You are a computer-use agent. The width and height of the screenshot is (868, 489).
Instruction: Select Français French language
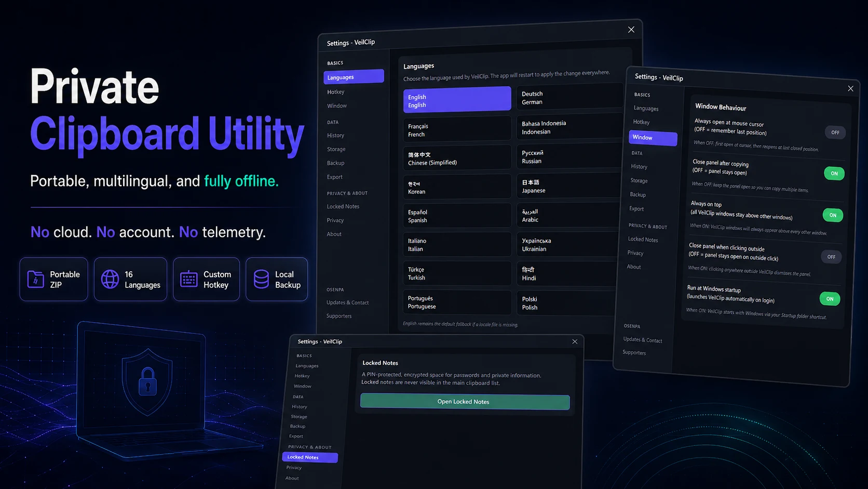coord(457,129)
